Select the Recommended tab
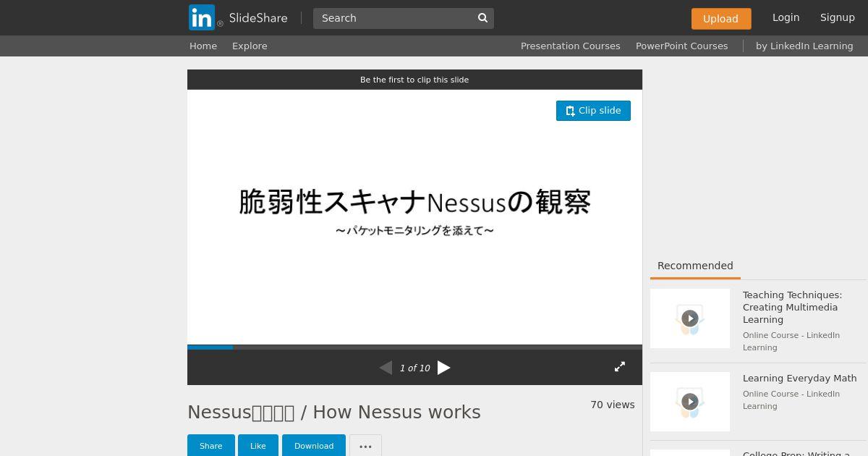The width and height of the screenshot is (868, 456). (x=695, y=266)
